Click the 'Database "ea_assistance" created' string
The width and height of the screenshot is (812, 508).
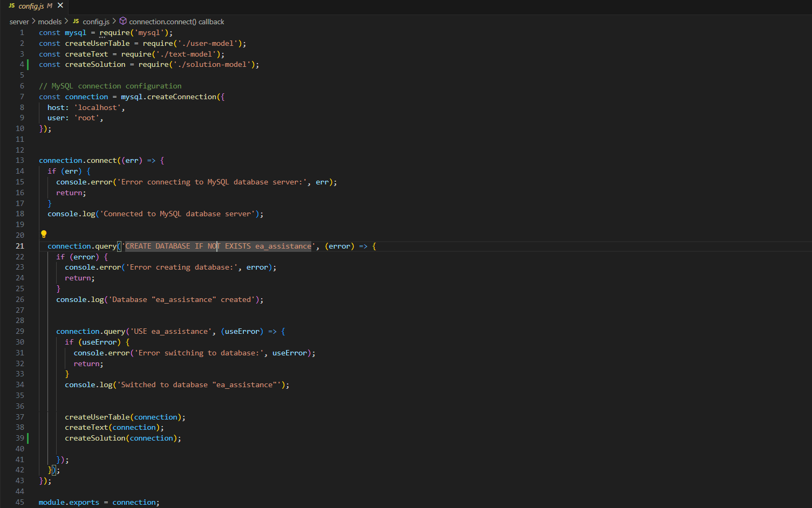pos(182,299)
